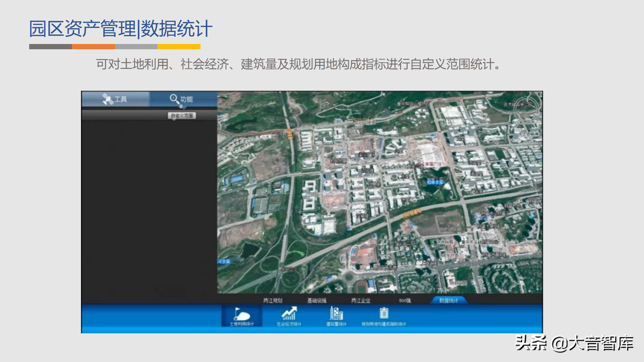Select the 数据统计 bottom tab

(449, 300)
